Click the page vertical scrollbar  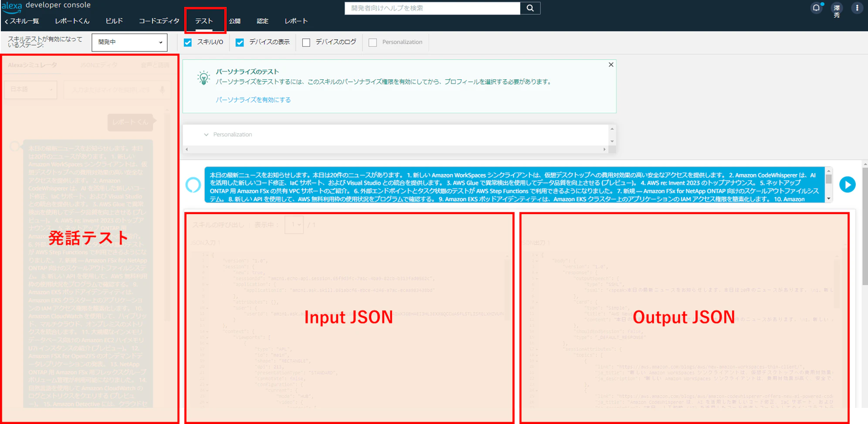(x=865, y=226)
